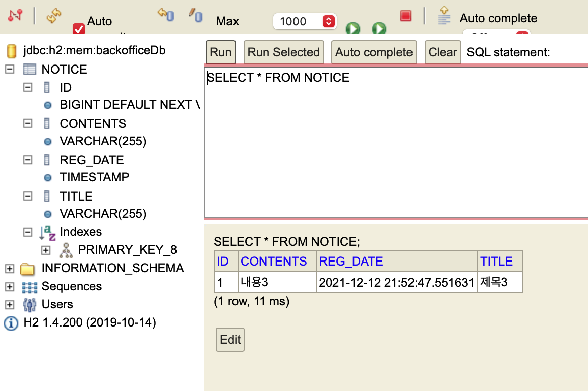588x391 pixels.
Task: Click the yellow database icon
Action: tap(12, 51)
